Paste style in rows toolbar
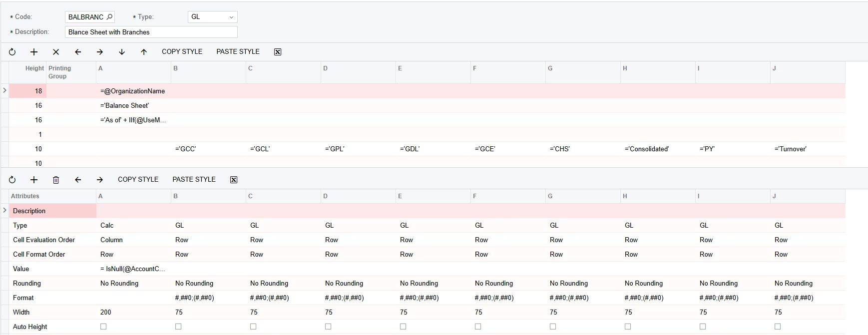This screenshot has width=868, height=335. tap(238, 51)
